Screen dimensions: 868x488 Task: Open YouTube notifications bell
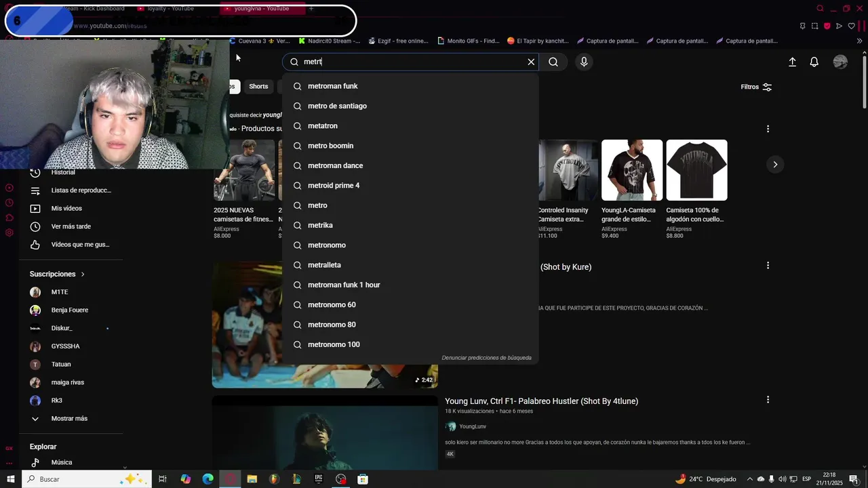(x=814, y=62)
